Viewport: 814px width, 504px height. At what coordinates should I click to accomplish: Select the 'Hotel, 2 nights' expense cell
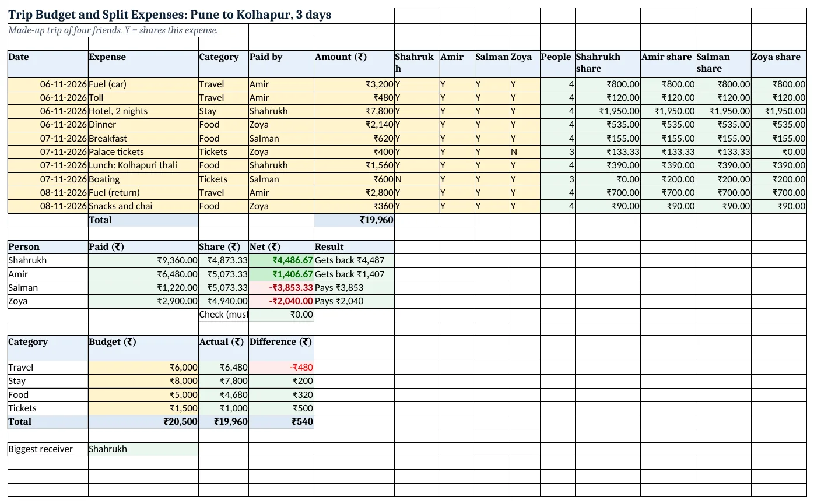point(143,111)
